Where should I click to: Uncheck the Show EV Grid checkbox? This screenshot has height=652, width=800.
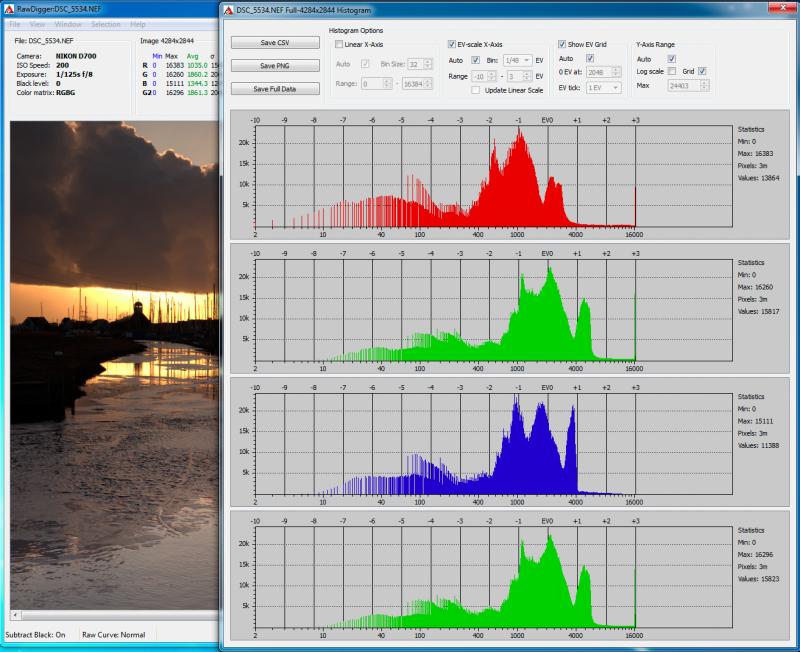562,44
